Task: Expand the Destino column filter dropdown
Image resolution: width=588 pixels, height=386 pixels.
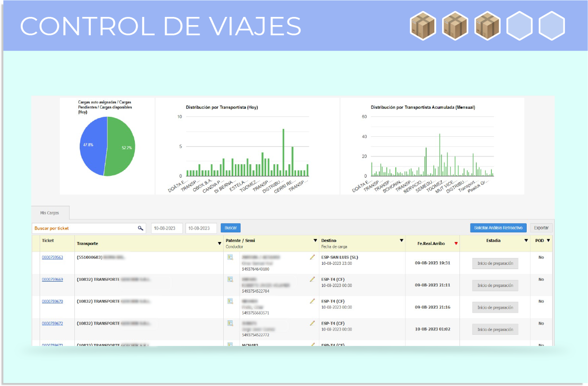Action: point(401,240)
